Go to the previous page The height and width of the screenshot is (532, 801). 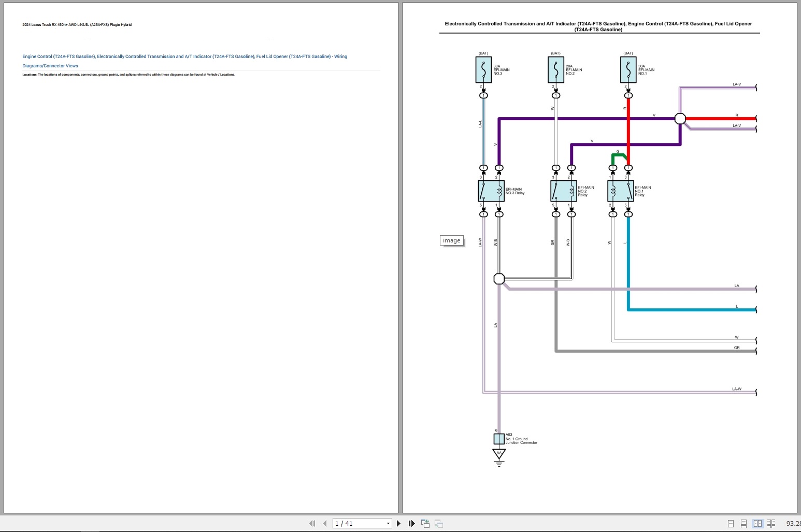point(324,524)
